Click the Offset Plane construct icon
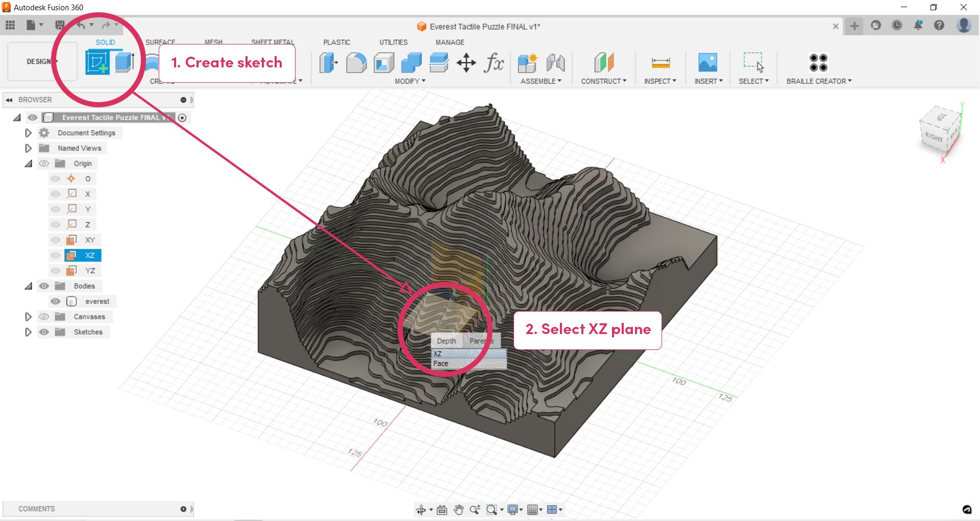980x521 pixels. pos(604,63)
